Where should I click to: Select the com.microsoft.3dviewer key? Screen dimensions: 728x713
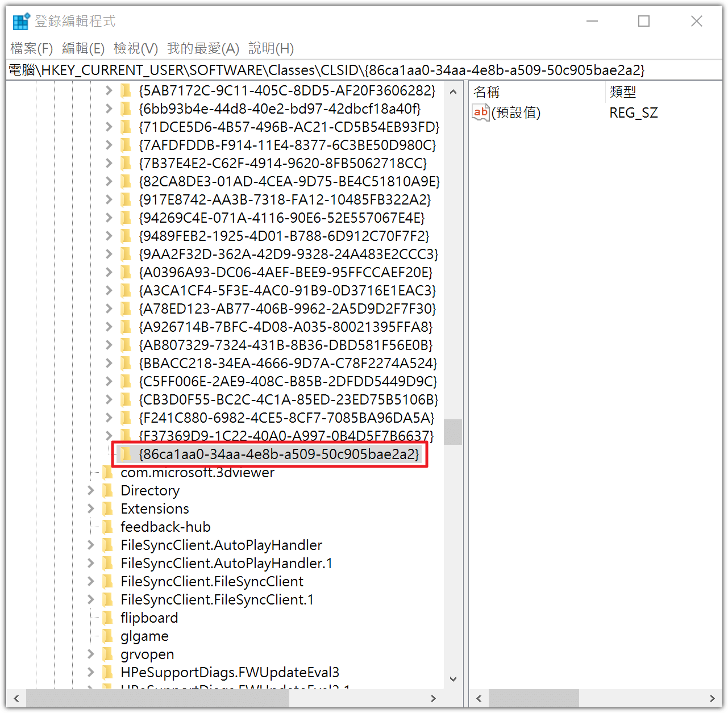197,472
